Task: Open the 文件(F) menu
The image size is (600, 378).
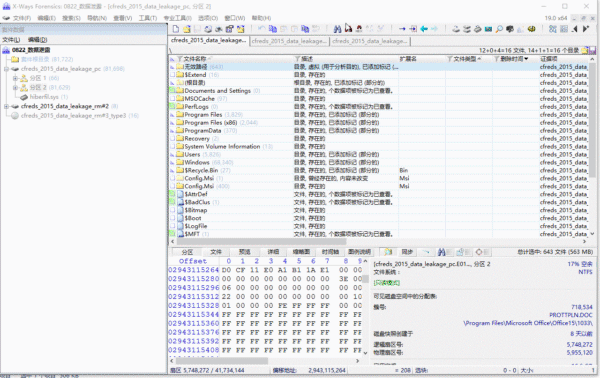Action: (22, 18)
